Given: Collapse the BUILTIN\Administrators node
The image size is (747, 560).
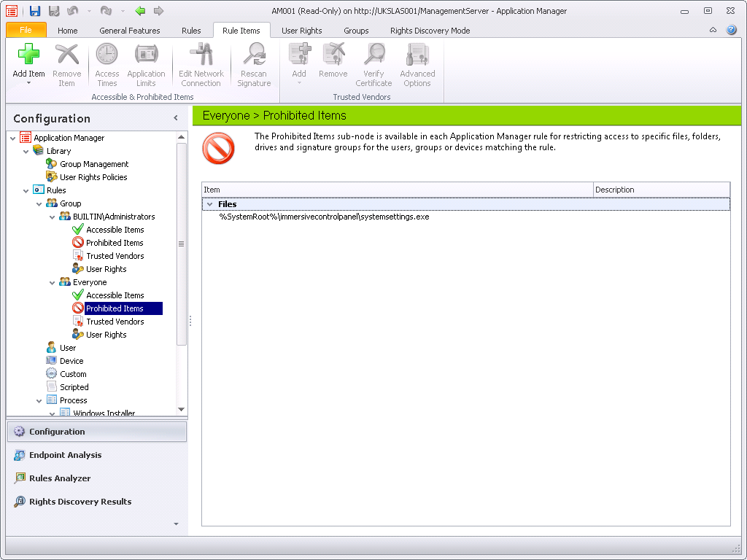Looking at the screenshot, I should [x=53, y=217].
